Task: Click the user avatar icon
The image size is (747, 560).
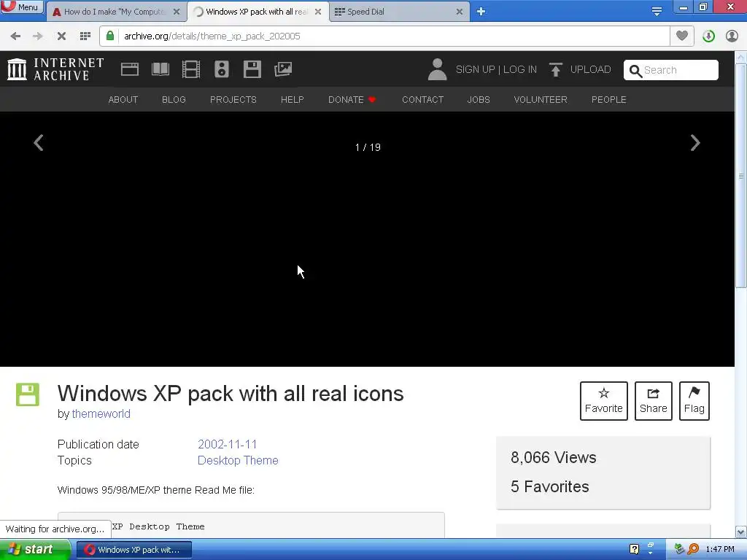Action: (437, 69)
